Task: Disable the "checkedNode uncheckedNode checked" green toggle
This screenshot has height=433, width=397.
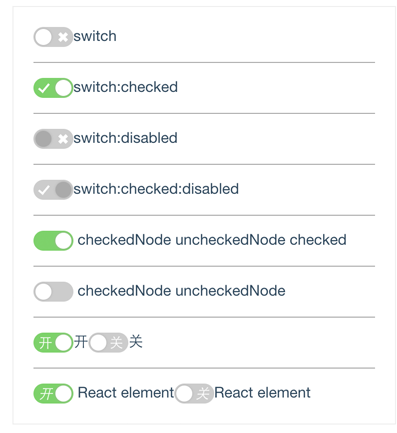Action: click(x=53, y=241)
